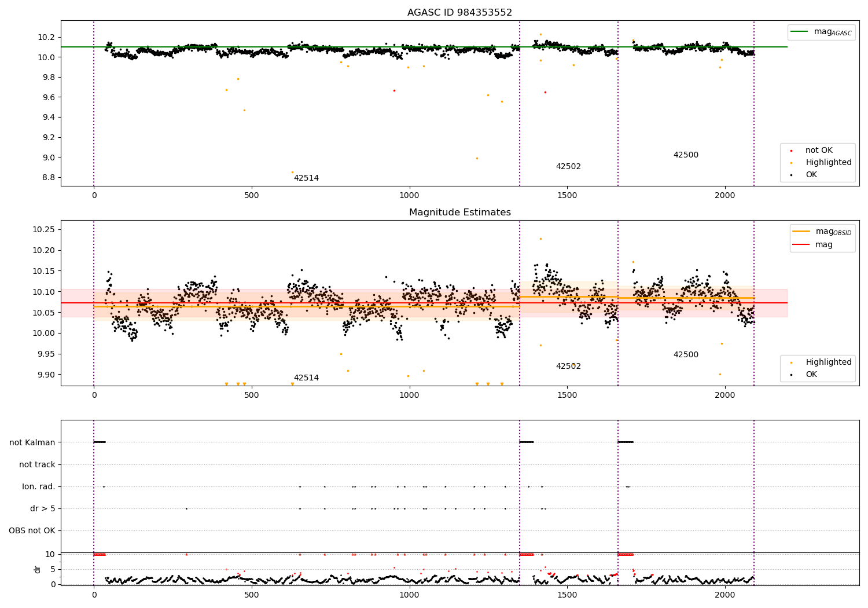
Task: Click 'Highlighted' in the Magnitude Estimates lower legend
Action: (828, 362)
